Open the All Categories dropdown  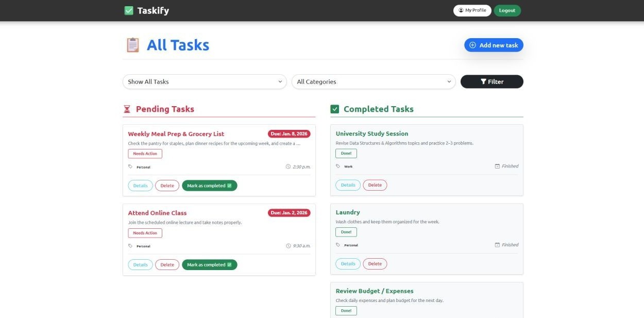[x=373, y=81]
